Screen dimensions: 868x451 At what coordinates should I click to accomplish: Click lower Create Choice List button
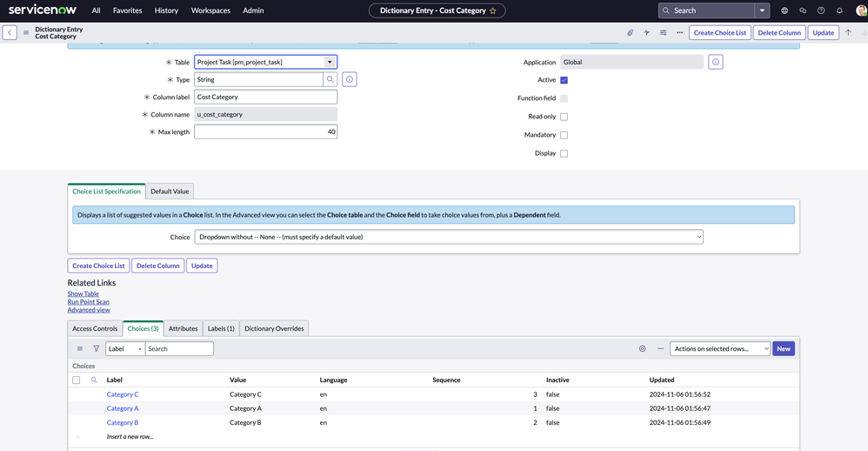pos(98,266)
